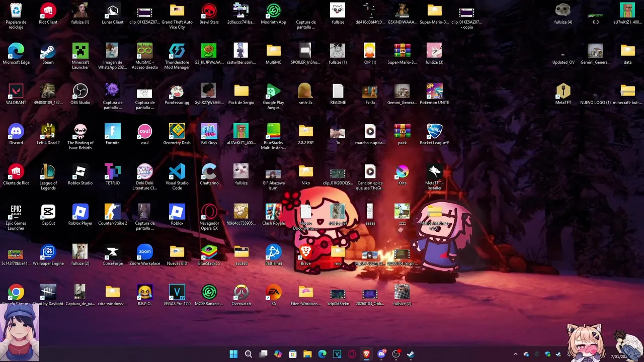Select the VEGAS Pro 17.0 desktop icon
The height and width of the screenshot is (362, 644).
(x=177, y=293)
